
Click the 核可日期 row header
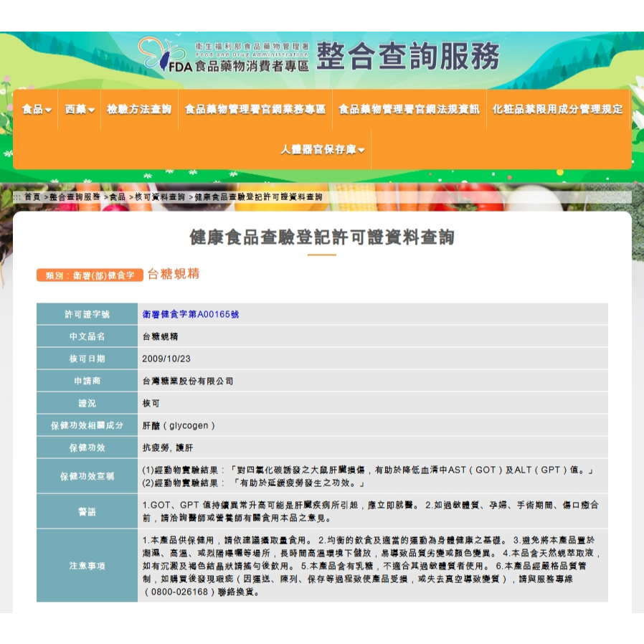click(87, 359)
